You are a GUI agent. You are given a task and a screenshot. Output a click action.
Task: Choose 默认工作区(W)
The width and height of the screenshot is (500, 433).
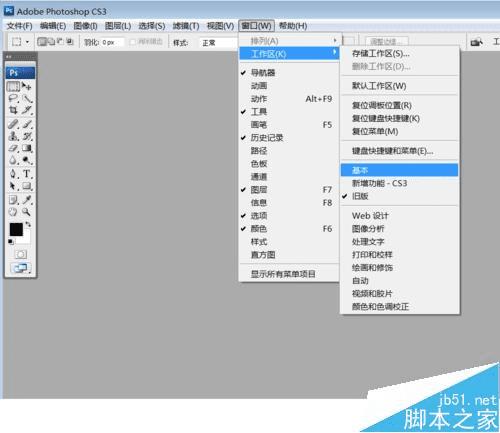point(399,86)
